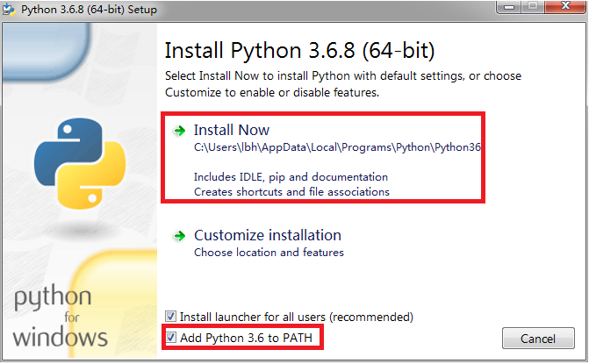This screenshot has width=589, height=364.
Task: Click the "Add Python 3.6 to PATH" label
Action: pos(246,338)
